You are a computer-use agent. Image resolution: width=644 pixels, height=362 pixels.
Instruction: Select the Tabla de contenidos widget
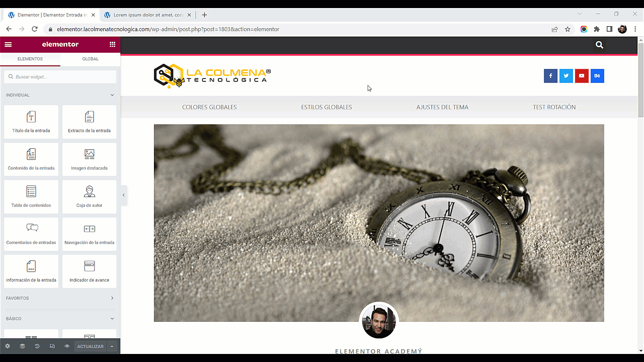[31, 197]
